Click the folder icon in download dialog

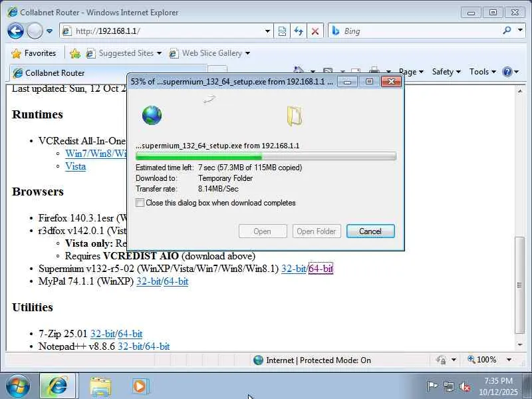pyautogui.click(x=294, y=116)
